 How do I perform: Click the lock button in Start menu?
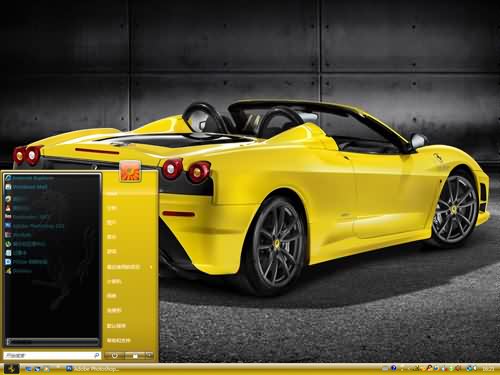(135, 356)
